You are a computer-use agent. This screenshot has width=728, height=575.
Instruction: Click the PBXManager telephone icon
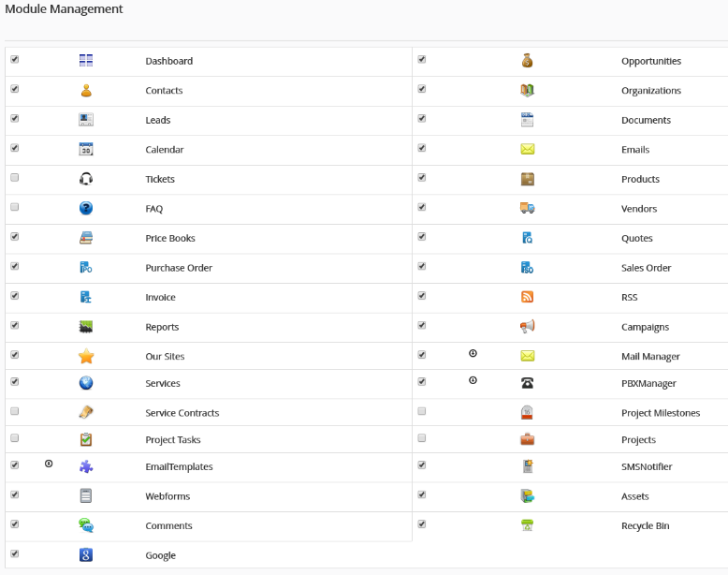tap(527, 383)
